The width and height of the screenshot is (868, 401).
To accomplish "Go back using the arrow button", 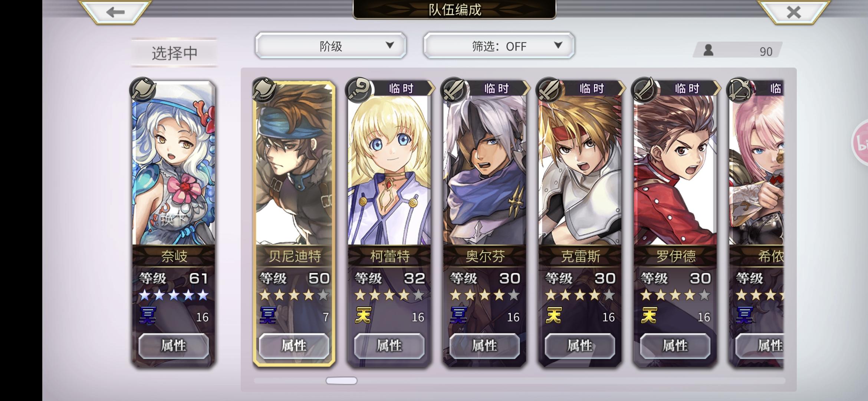I will point(115,12).
